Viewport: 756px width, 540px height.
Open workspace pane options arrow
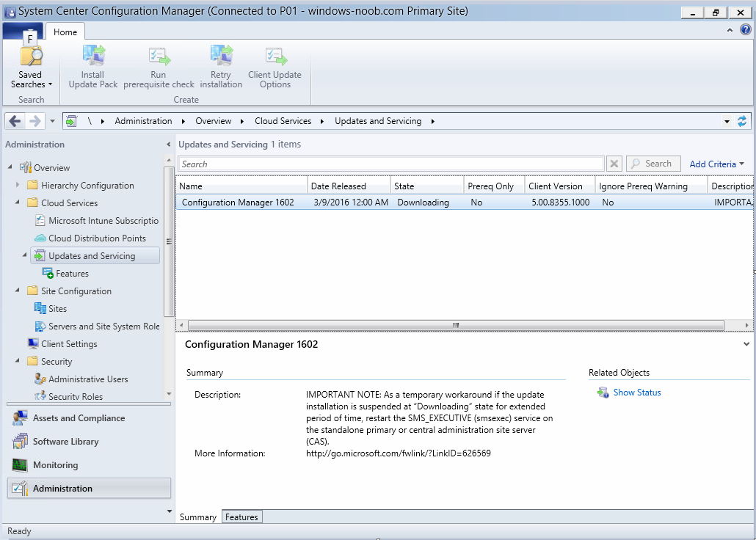[x=170, y=511]
